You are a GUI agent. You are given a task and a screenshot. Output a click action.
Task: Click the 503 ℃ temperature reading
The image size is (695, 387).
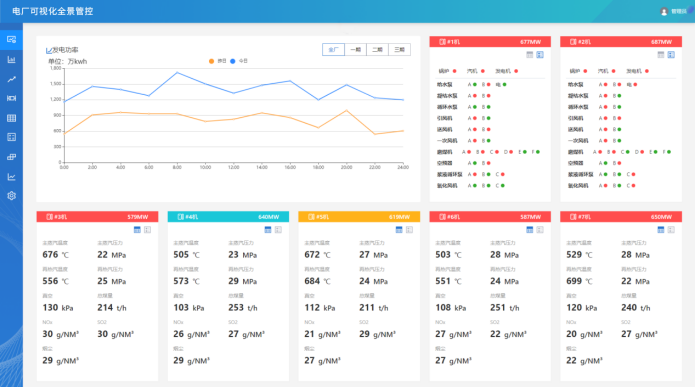click(448, 255)
